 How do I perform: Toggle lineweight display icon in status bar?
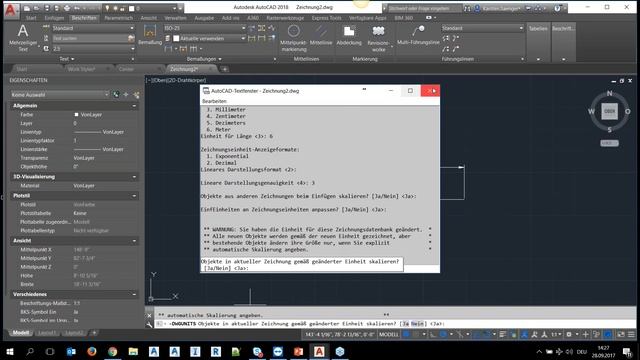pos(503,334)
